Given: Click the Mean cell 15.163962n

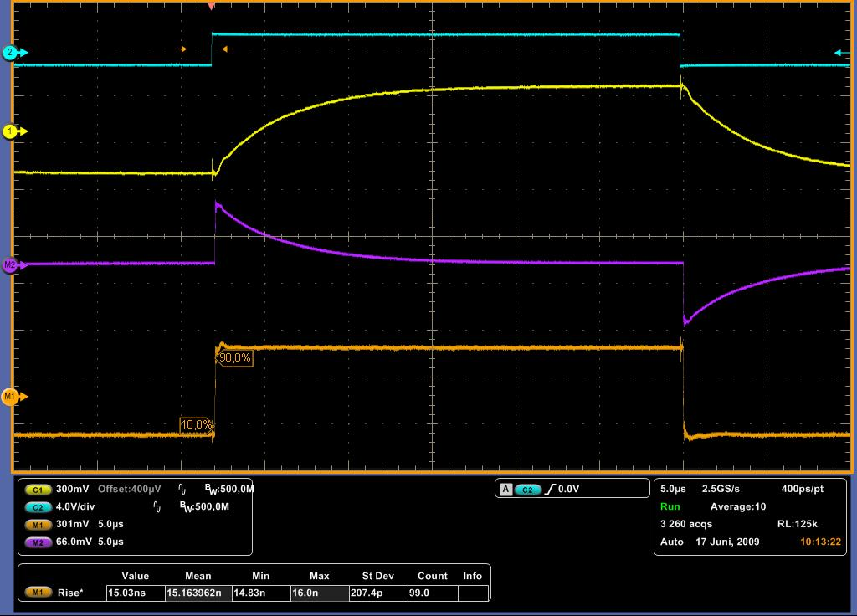Looking at the screenshot, I should [198, 593].
